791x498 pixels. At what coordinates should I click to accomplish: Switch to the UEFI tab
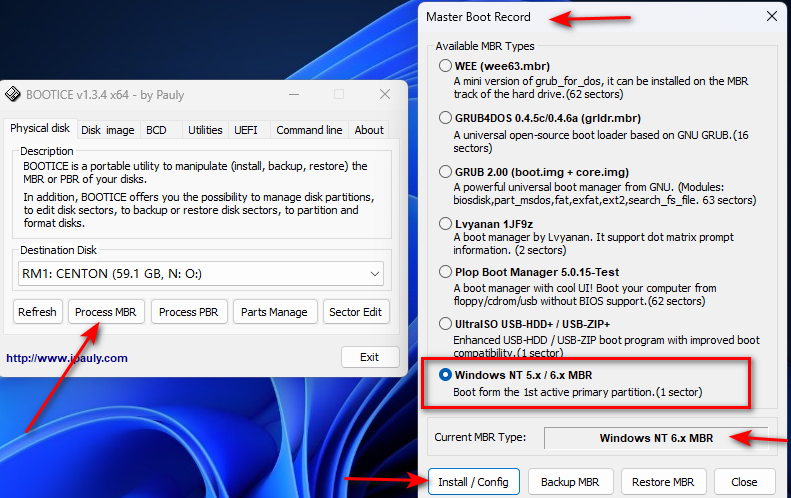point(246,130)
